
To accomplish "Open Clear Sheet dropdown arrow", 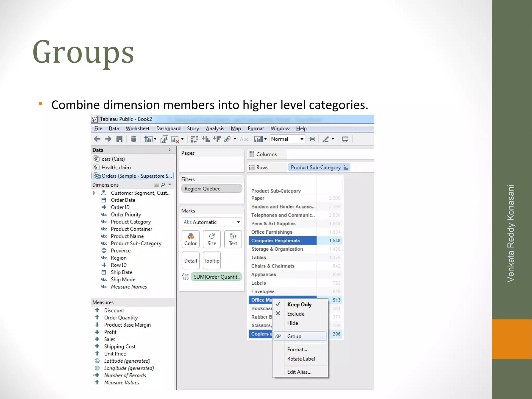I will 182,139.
